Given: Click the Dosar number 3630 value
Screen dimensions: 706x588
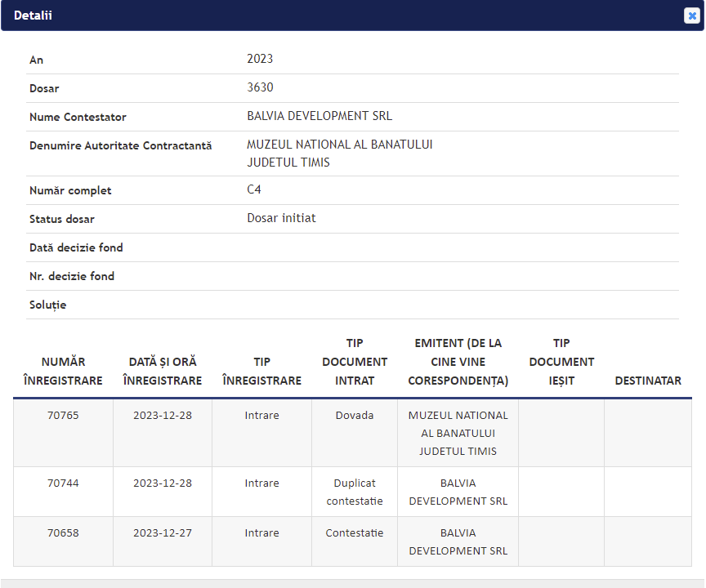Looking at the screenshot, I should coord(260,87).
